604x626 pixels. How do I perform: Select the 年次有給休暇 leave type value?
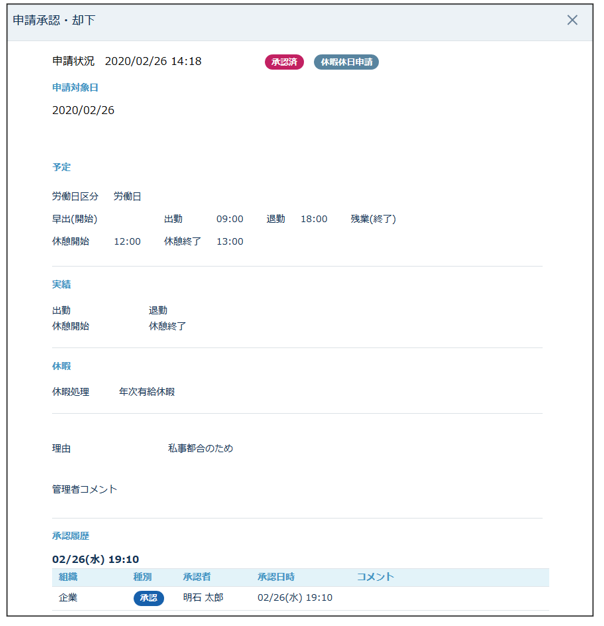[x=146, y=392]
